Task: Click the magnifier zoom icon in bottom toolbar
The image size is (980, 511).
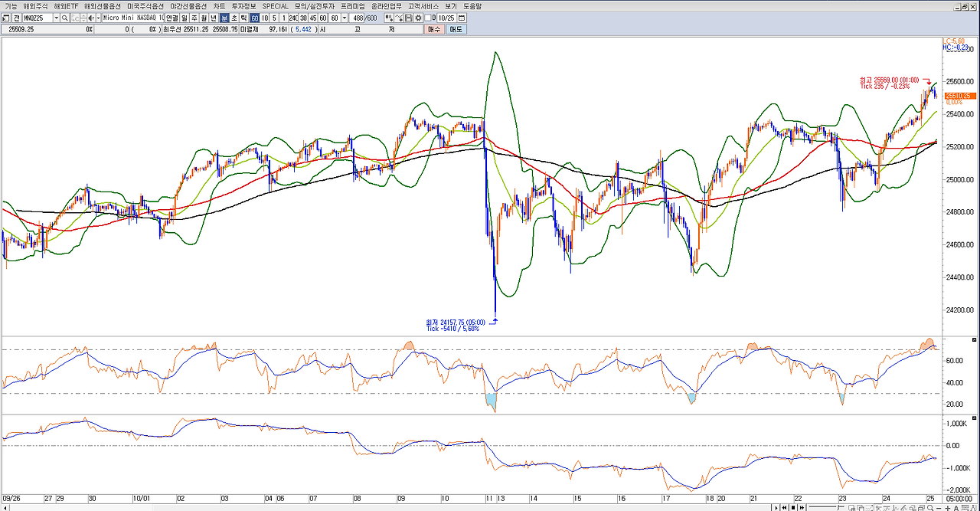Action: [930, 507]
